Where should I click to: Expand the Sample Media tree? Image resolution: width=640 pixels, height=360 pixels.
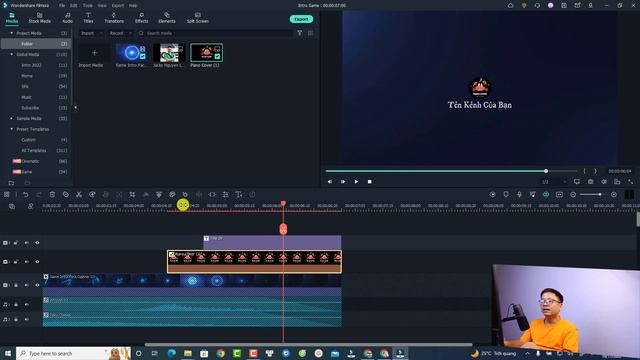click(11, 118)
